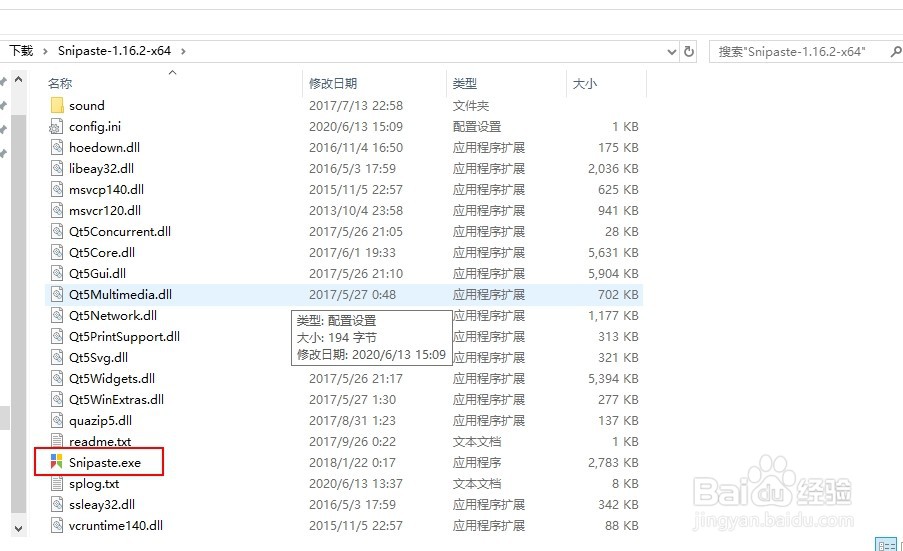The image size is (903, 551).
Task: Select the Qt5Core.dll file icon
Action: 56,253
